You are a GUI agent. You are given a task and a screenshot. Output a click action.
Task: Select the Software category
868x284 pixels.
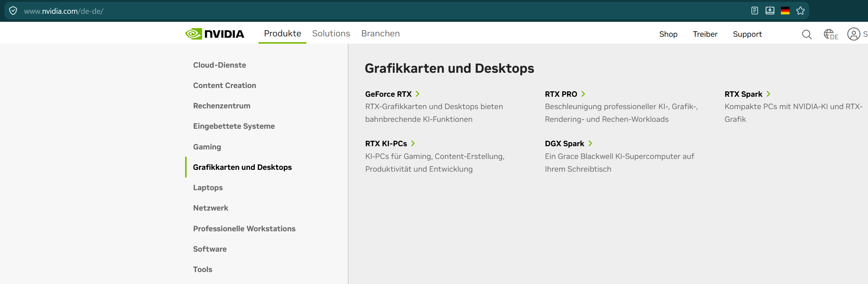point(210,249)
